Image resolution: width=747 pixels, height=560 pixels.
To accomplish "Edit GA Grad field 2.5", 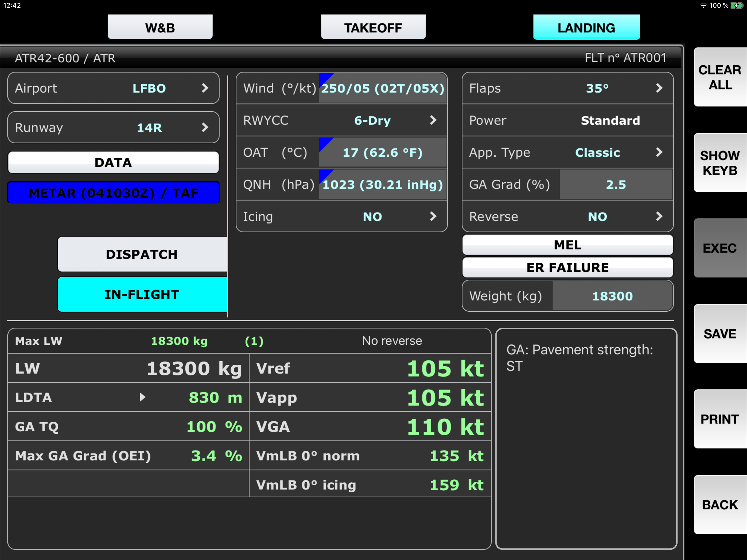I will click(616, 184).
